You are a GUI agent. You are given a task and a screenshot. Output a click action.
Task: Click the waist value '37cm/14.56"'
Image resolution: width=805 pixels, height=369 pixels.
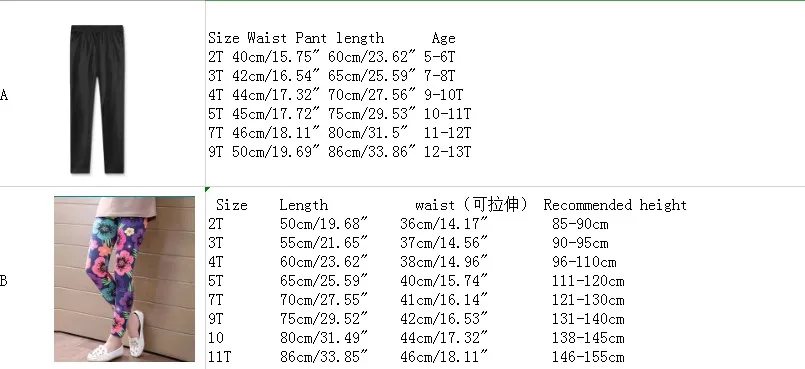(444, 243)
